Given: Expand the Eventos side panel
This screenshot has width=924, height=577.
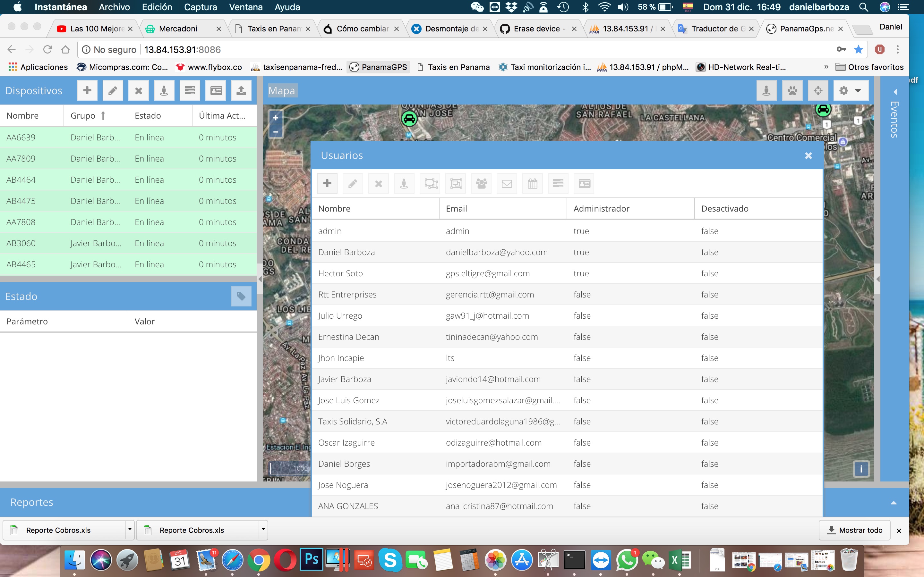Looking at the screenshot, I should pyautogui.click(x=895, y=92).
